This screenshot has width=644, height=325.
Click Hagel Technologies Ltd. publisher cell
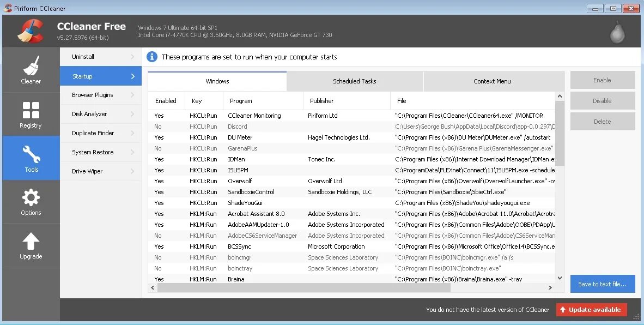(x=339, y=137)
